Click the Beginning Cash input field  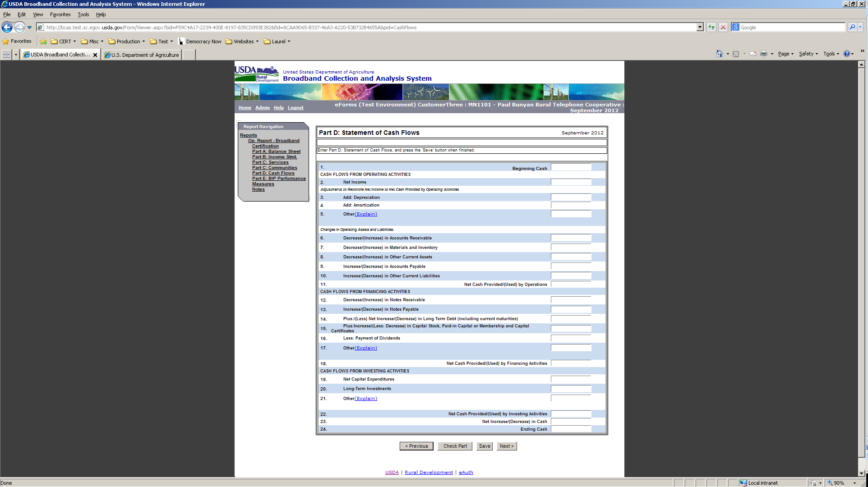[571, 167]
